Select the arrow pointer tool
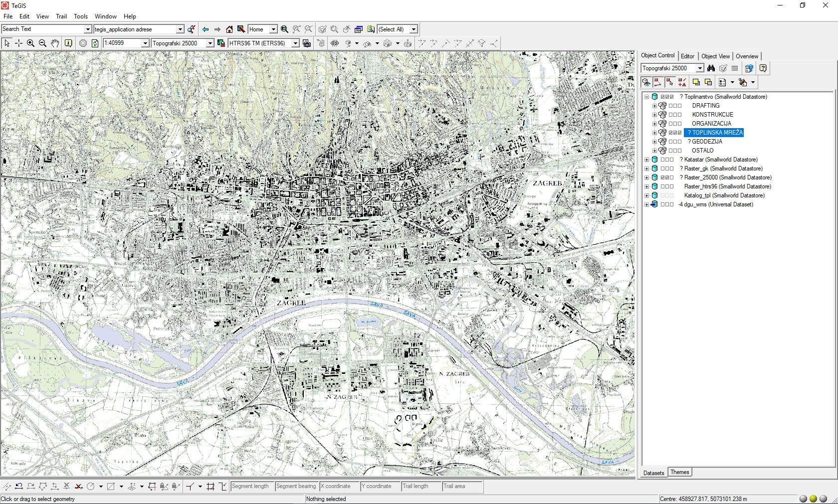This screenshot has height=504, width=838. click(7, 43)
